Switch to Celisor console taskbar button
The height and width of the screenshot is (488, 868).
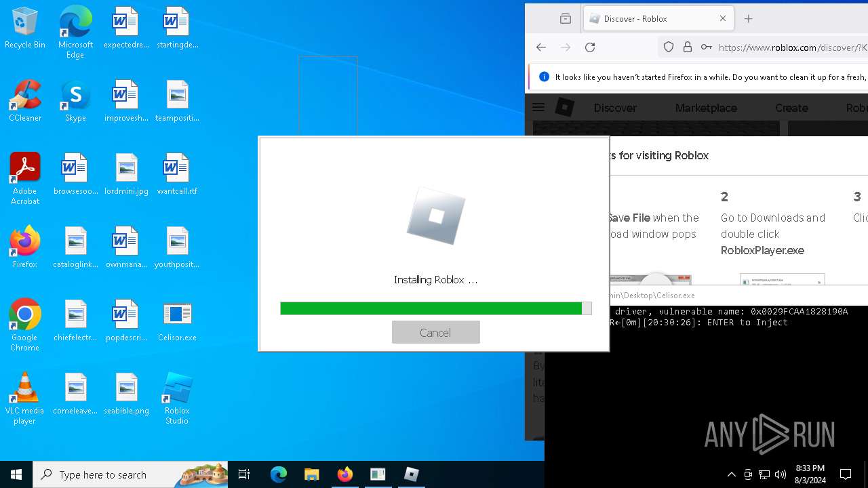pos(378,474)
